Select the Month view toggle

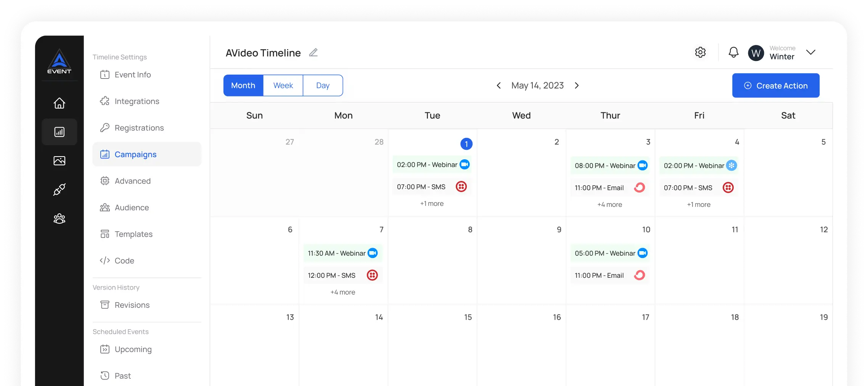click(243, 85)
